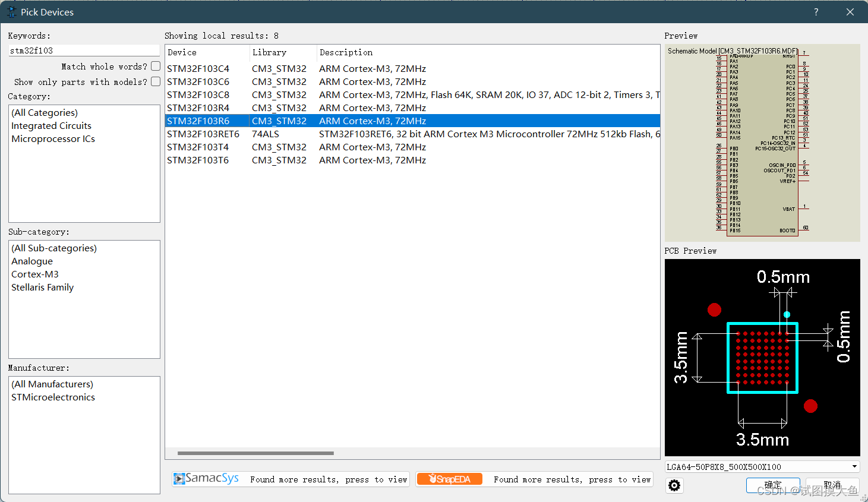Choose All Categories in the category list
Image resolution: width=868 pixels, height=502 pixels.
pyautogui.click(x=45, y=112)
